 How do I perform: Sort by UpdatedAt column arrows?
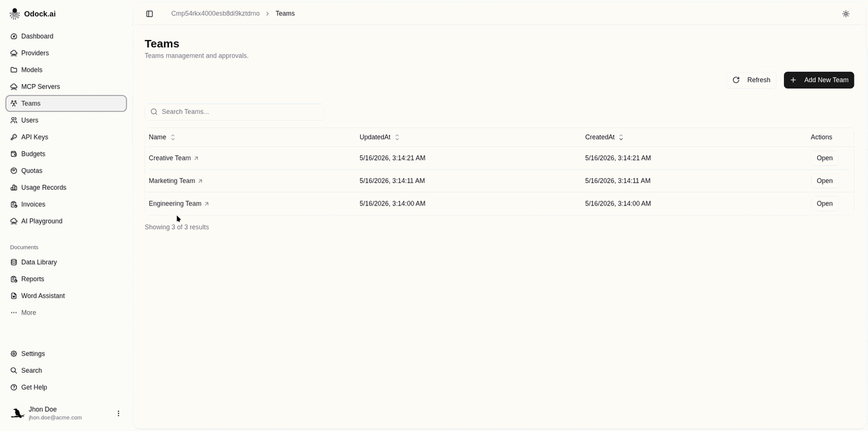tap(397, 138)
